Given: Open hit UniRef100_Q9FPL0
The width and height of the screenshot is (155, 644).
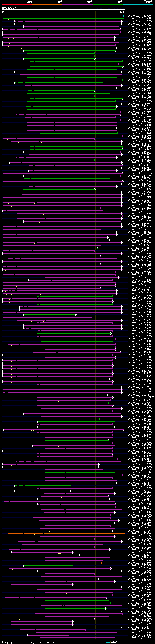Looking at the screenshot, I should pos(139,587).
